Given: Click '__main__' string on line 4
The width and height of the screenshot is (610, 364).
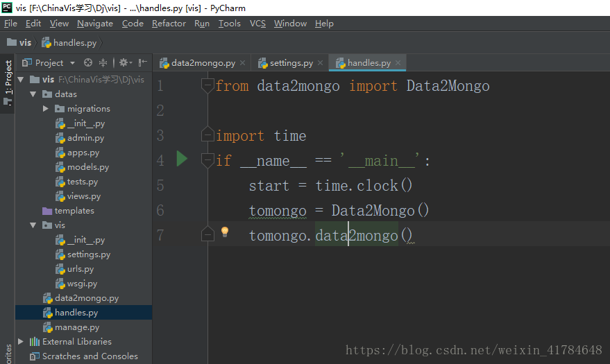Looking at the screenshot, I should coord(381,160).
